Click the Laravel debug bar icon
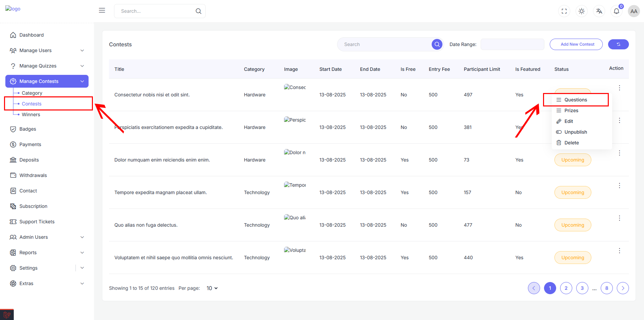This screenshot has height=320, width=644. [7, 315]
